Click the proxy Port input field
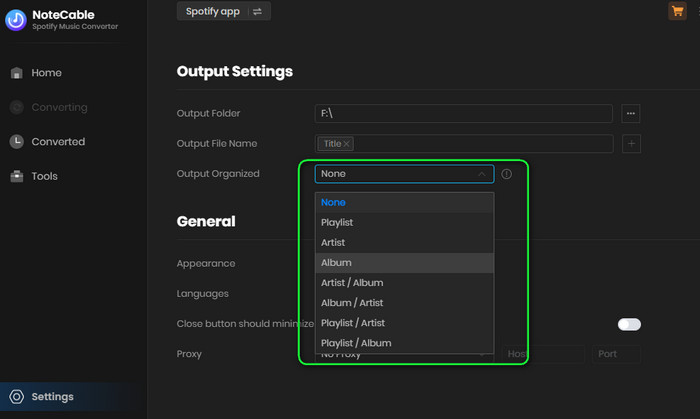This screenshot has width=700, height=419. (615, 354)
